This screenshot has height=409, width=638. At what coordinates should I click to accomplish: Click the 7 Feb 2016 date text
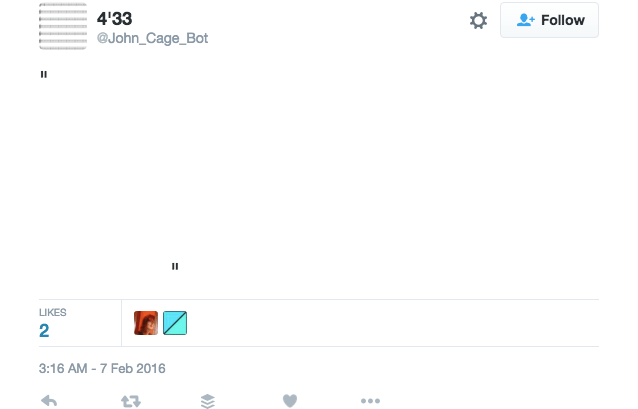point(133,369)
